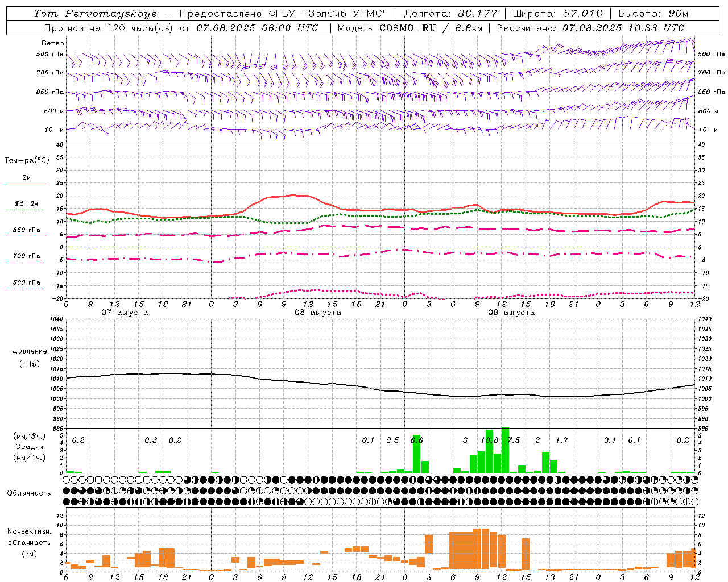Click the Давление pressure panel label
The width and height of the screenshot is (728, 582).
pyautogui.click(x=30, y=351)
